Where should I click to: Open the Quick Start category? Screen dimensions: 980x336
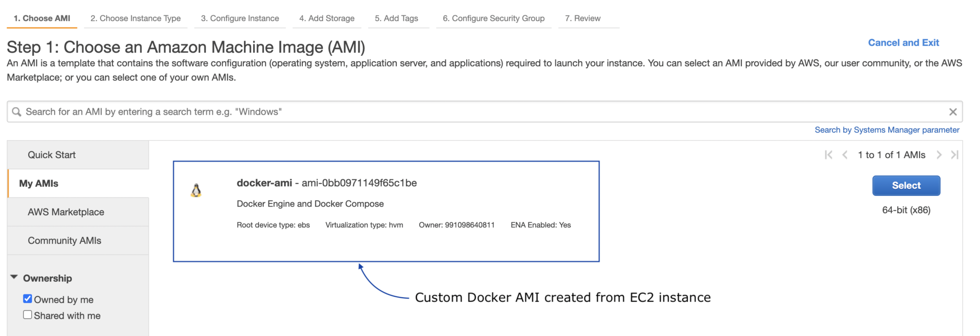[x=78, y=155]
